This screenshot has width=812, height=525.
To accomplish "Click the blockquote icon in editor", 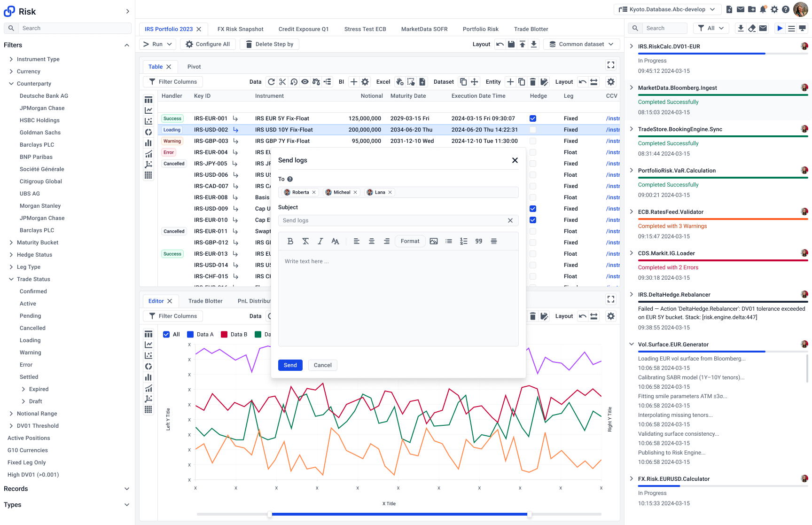I will tap(479, 241).
